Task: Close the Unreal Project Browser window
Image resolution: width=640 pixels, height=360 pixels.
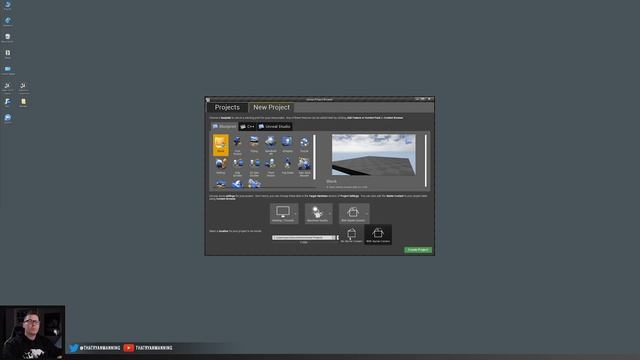Action: [429, 99]
